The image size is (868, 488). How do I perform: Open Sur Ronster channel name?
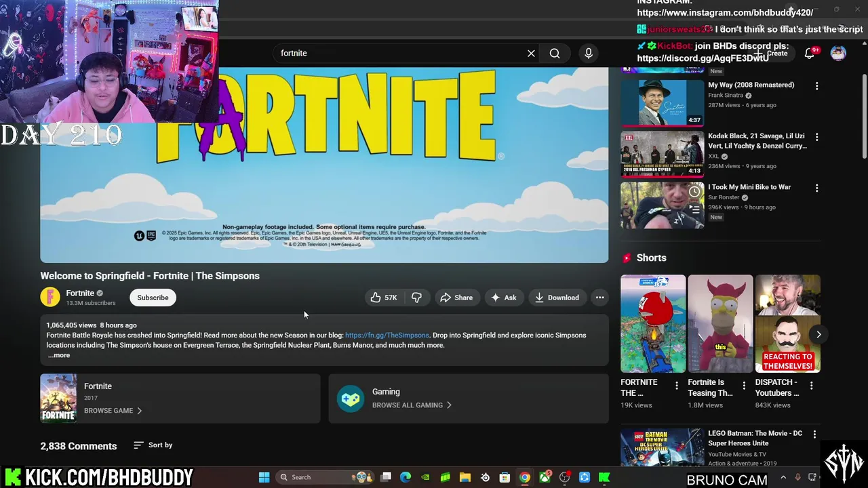click(x=724, y=197)
